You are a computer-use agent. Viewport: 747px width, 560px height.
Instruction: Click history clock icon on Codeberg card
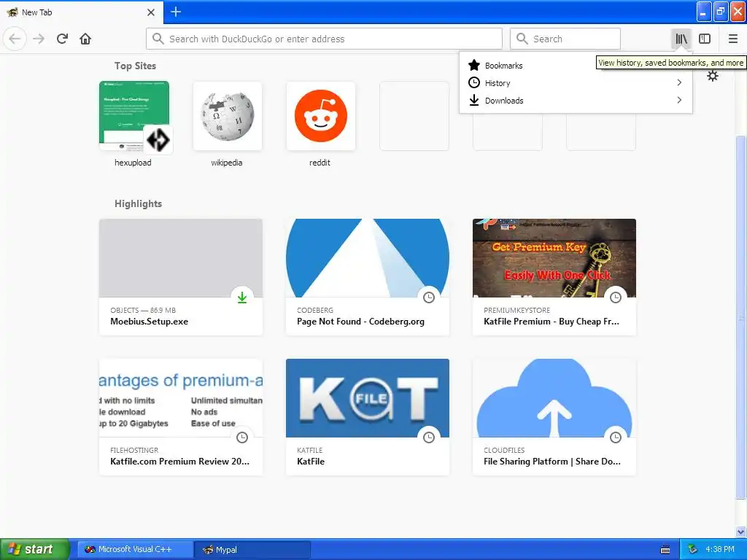(429, 297)
